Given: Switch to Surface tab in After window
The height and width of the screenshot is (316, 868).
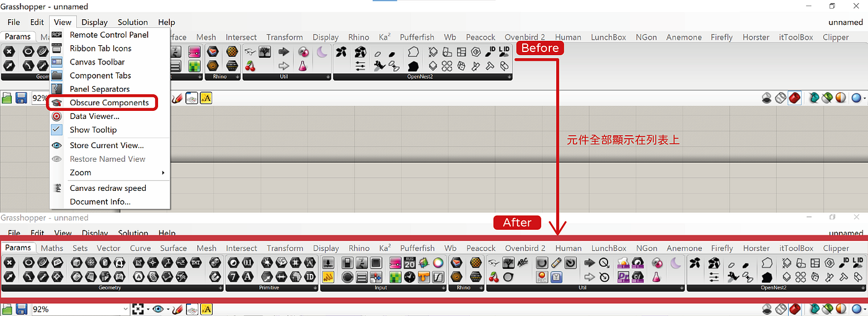Looking at the screenshot, I should [174, 248].
